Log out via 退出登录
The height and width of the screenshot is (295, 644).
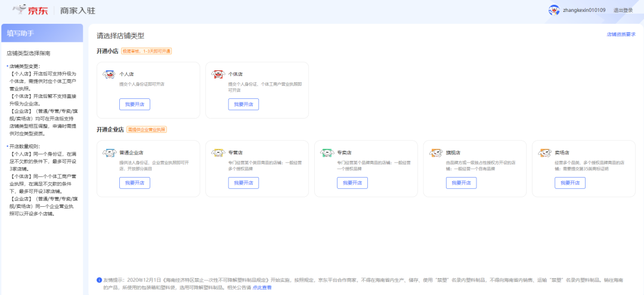(623, 10)
